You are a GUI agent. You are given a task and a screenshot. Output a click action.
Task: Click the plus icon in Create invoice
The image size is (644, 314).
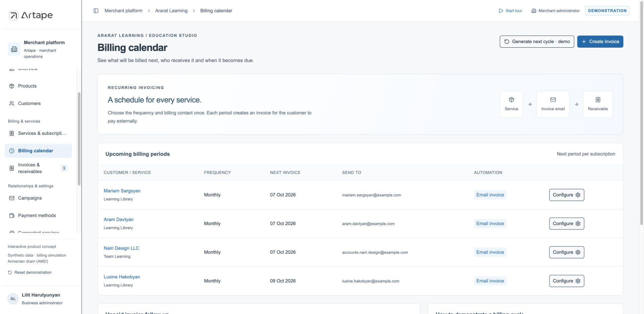[x=584, y=42]
